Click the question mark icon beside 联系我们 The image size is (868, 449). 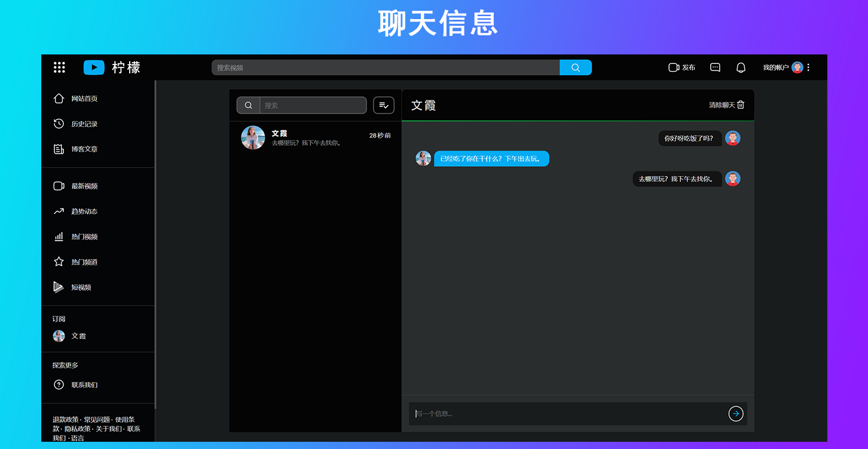59,384
